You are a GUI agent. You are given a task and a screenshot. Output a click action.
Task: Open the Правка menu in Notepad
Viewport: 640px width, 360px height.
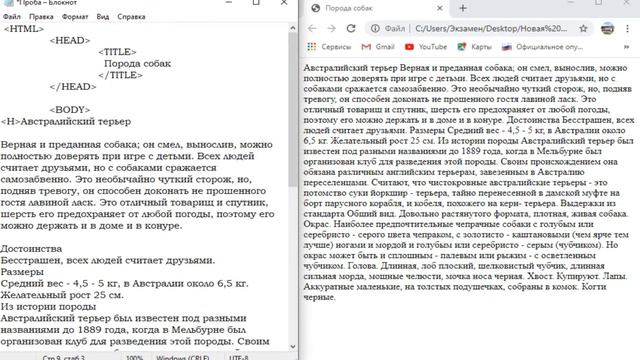coord(41,17)
